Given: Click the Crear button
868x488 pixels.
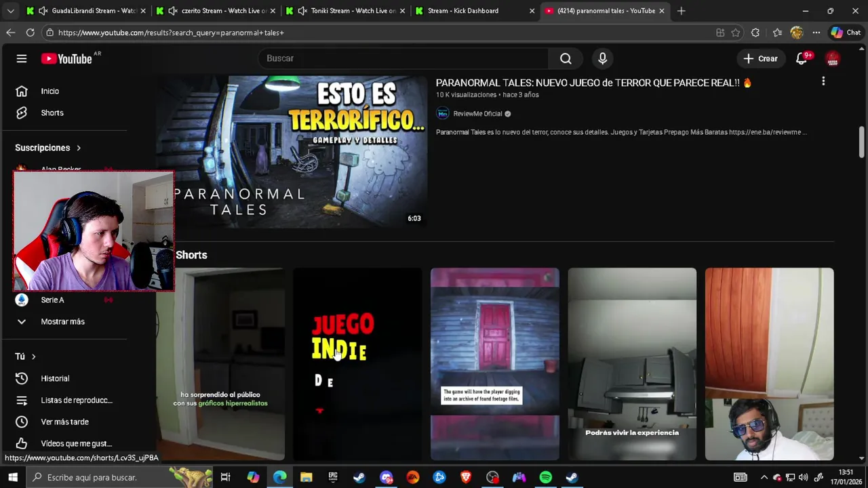Looking at the screenshot, I should coord(760,59).
